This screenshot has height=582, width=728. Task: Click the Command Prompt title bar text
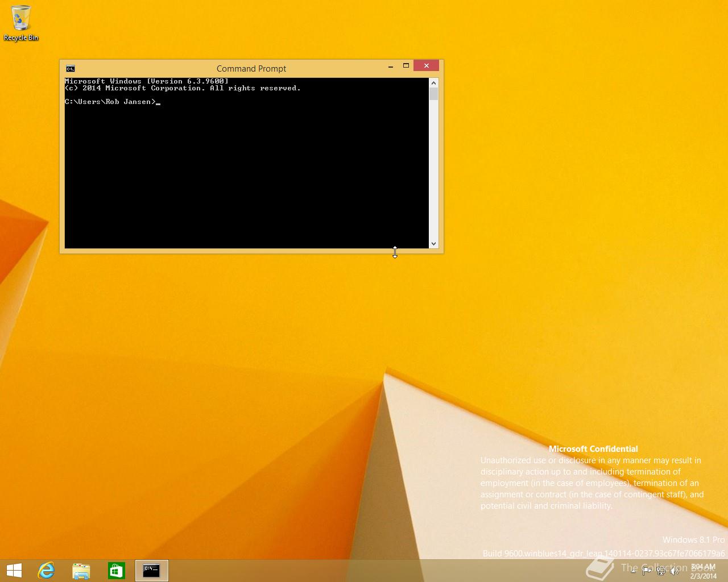coord(251,69)
